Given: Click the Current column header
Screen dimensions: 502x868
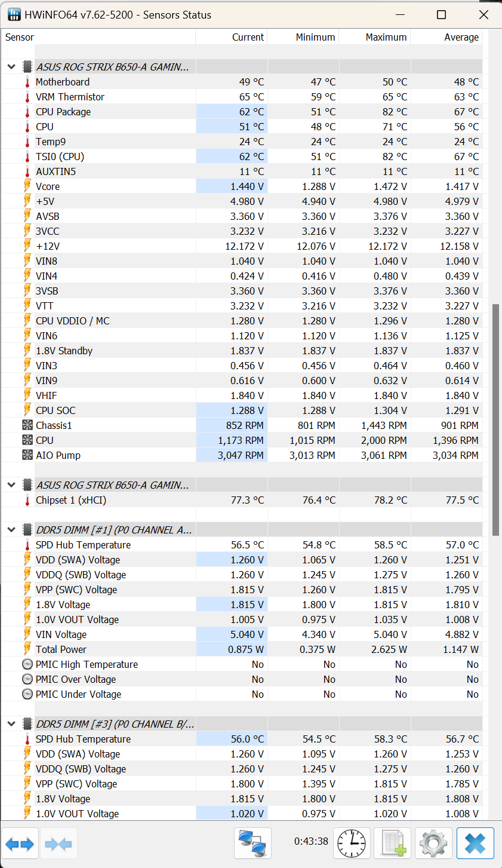Looking at the screenshot, I should pos(231,37).
